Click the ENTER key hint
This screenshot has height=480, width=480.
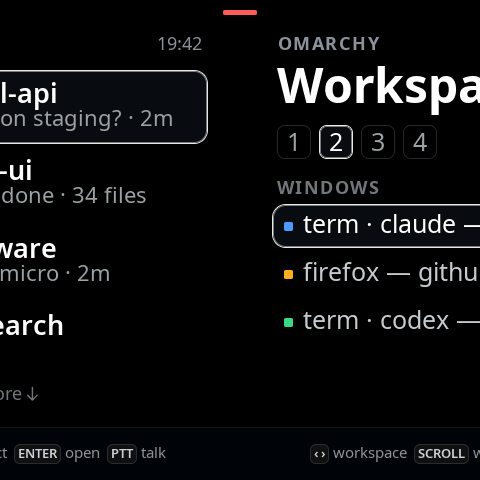37,454
